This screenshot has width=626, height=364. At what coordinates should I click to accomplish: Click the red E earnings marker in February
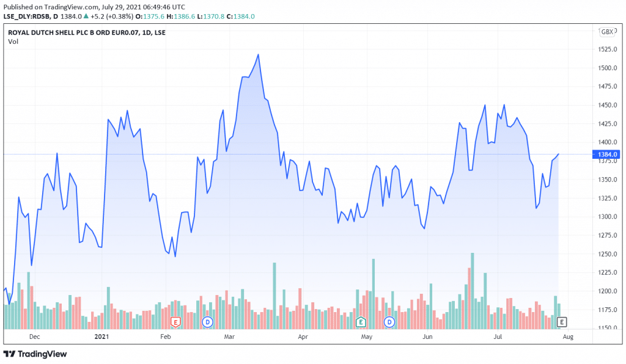[175, 322]
